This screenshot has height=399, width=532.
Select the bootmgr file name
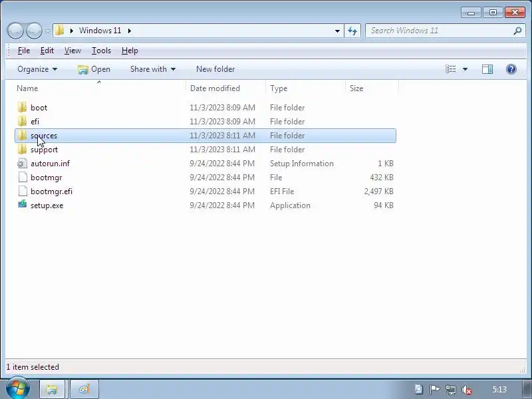click(46, 178)
